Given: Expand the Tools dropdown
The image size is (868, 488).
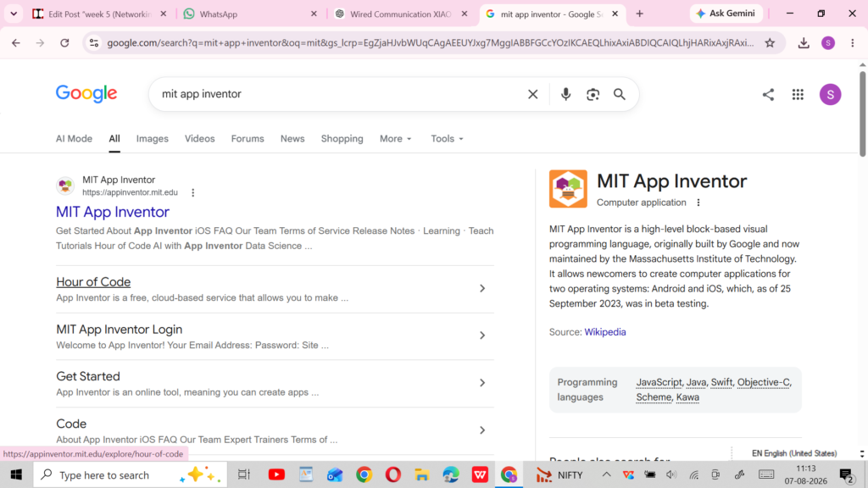Looking at the screenshot, I should coord(447,139).
